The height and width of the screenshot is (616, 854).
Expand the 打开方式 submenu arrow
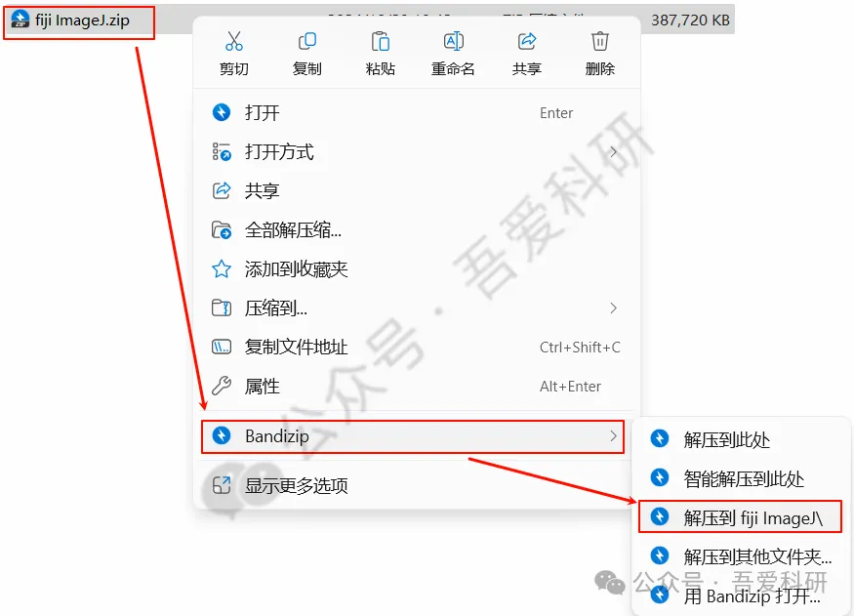click(x=613, y=152)
